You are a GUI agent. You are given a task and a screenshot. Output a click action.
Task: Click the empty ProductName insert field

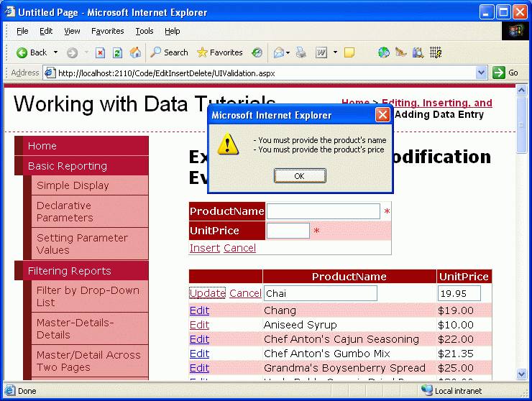pos(323,211)
